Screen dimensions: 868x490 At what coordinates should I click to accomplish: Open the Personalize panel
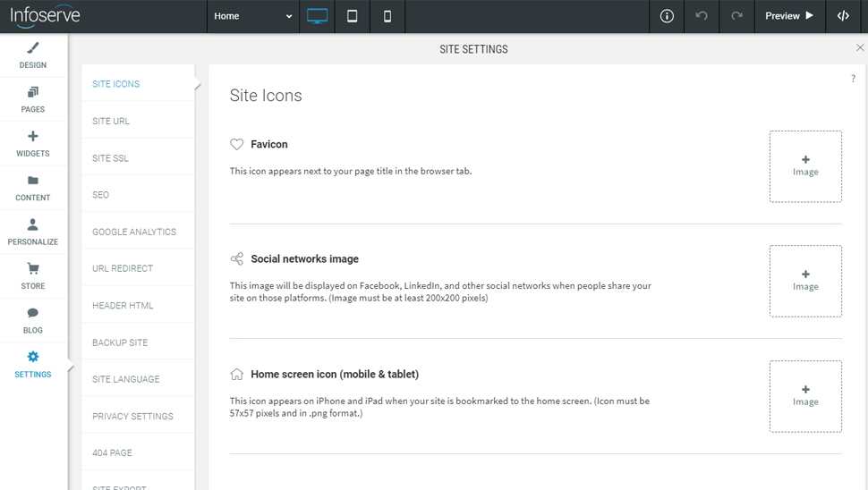pyautogui.click(x=33, y=232)
